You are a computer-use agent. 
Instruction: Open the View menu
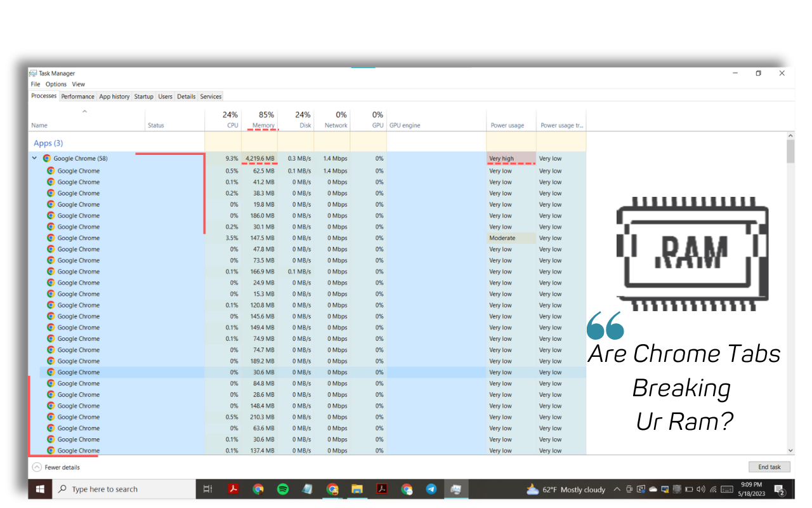[78, 84]
